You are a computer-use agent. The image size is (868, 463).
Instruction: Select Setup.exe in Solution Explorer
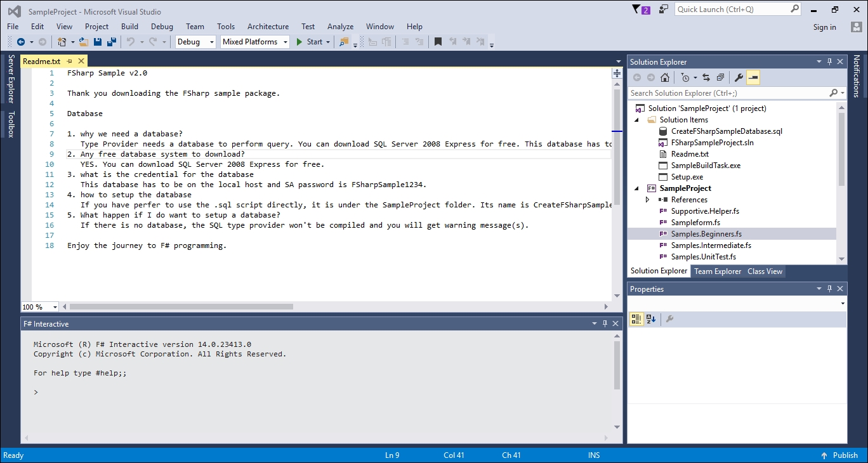pos(687,177)
